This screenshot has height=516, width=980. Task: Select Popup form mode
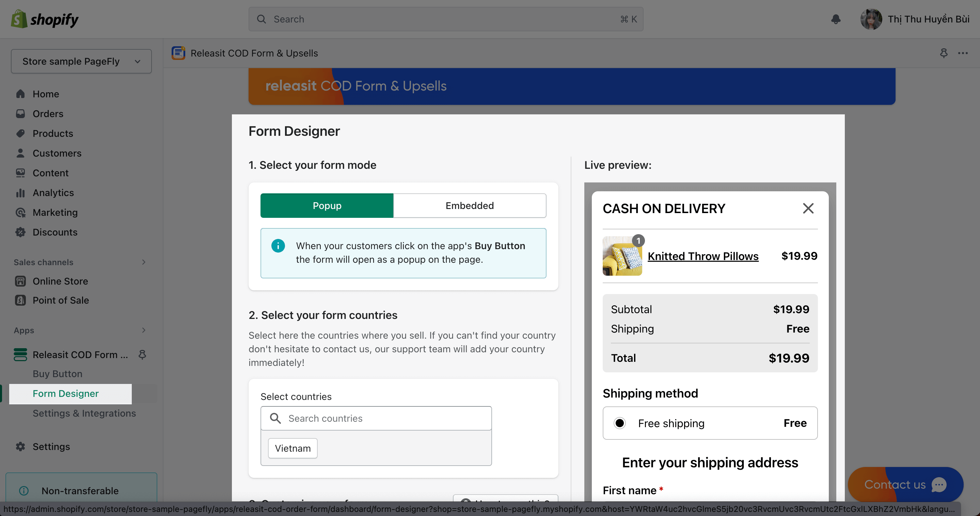pos(327,206)
